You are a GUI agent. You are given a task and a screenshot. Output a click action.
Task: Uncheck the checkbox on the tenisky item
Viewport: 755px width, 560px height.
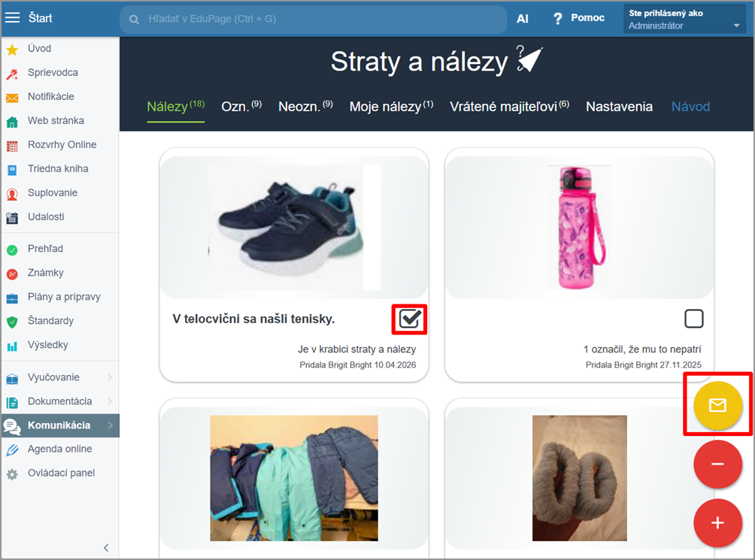(409, 319)
